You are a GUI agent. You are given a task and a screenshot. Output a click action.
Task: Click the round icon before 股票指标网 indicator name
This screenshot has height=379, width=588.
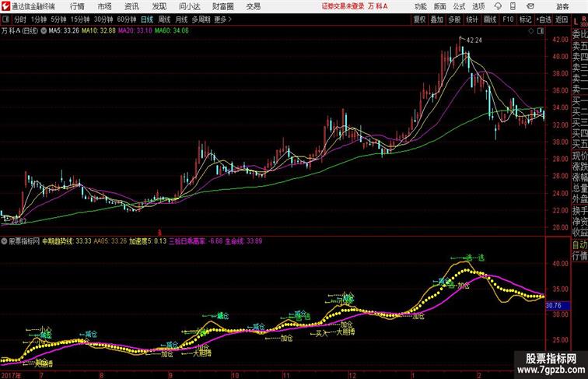pyautogui.click(x=4, y=241)
